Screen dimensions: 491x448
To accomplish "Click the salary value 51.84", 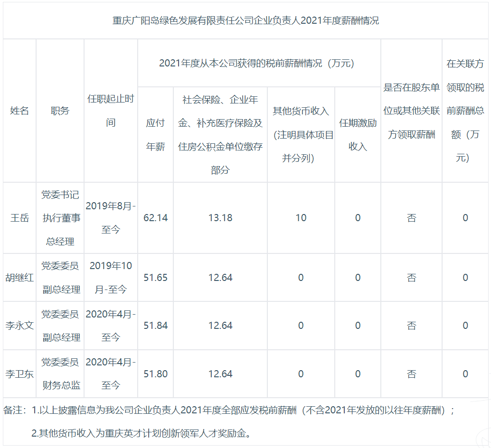I will [155, 326].
